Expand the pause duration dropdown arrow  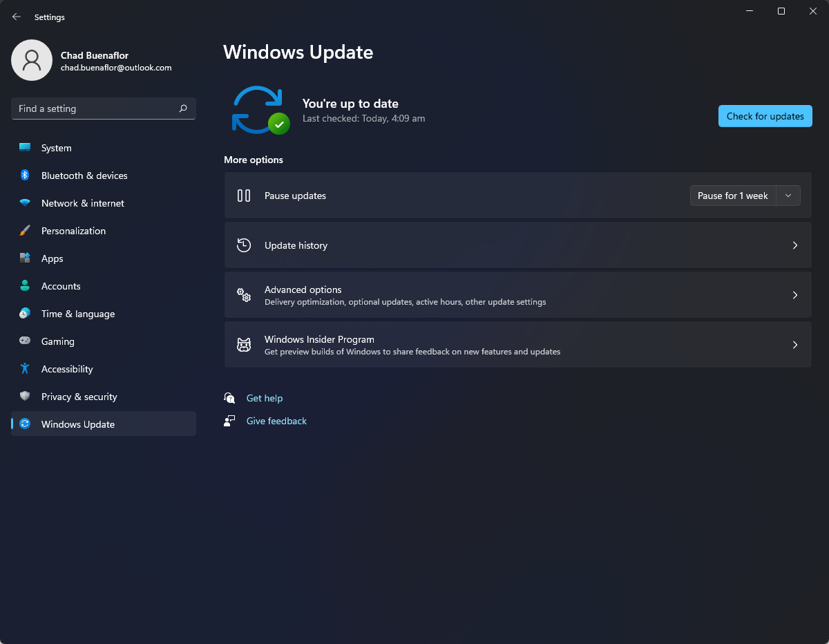tap(788, 196)
